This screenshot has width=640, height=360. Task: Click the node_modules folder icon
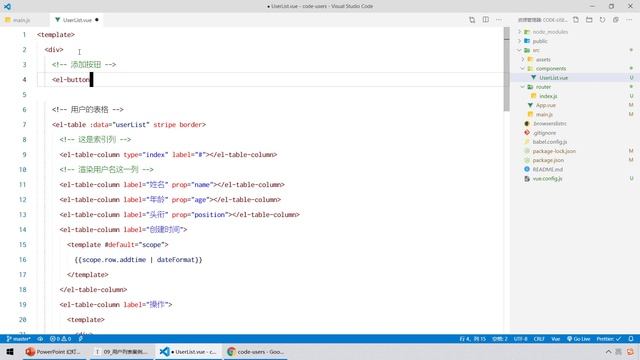click(x=527, y=32)
